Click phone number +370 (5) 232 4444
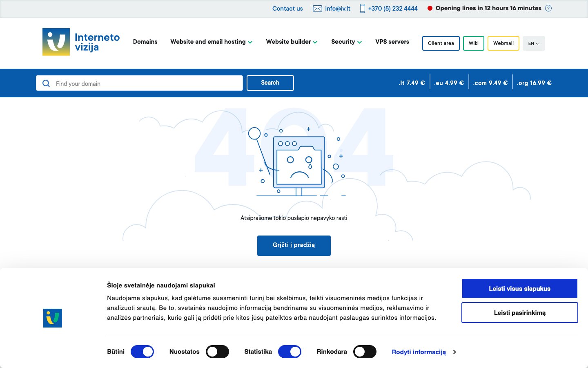 pyautogui.click(x=393, y=9)
